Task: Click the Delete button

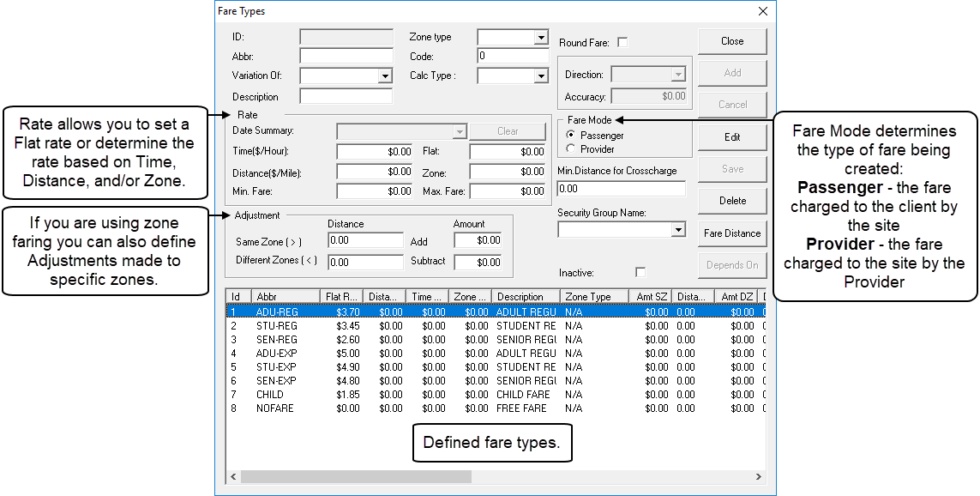Action: 732,200
